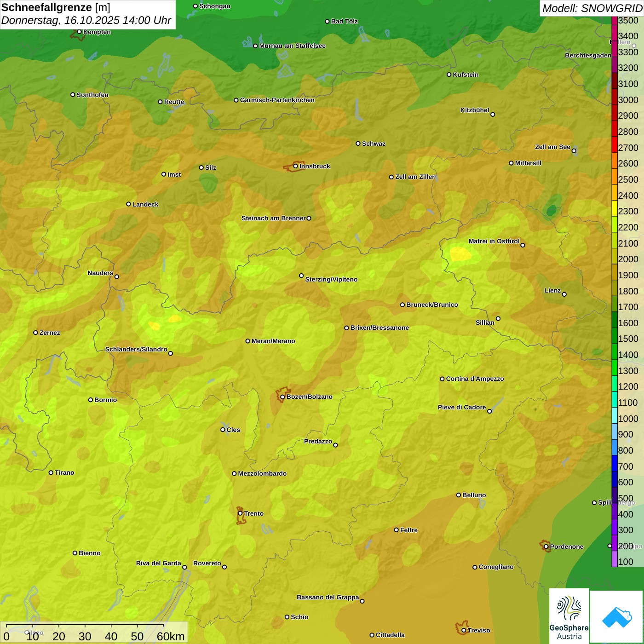
Task: Click the Belluno marker dot
Action: 458,495
